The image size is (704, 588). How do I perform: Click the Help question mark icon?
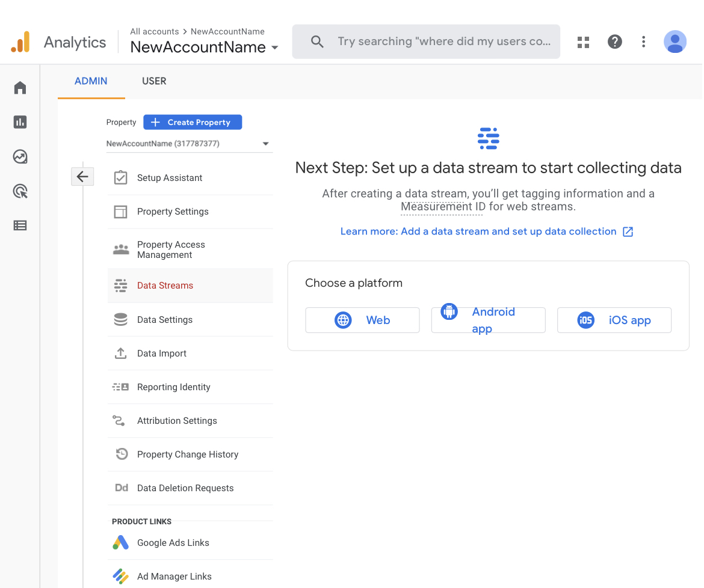(x=614, y=41)
